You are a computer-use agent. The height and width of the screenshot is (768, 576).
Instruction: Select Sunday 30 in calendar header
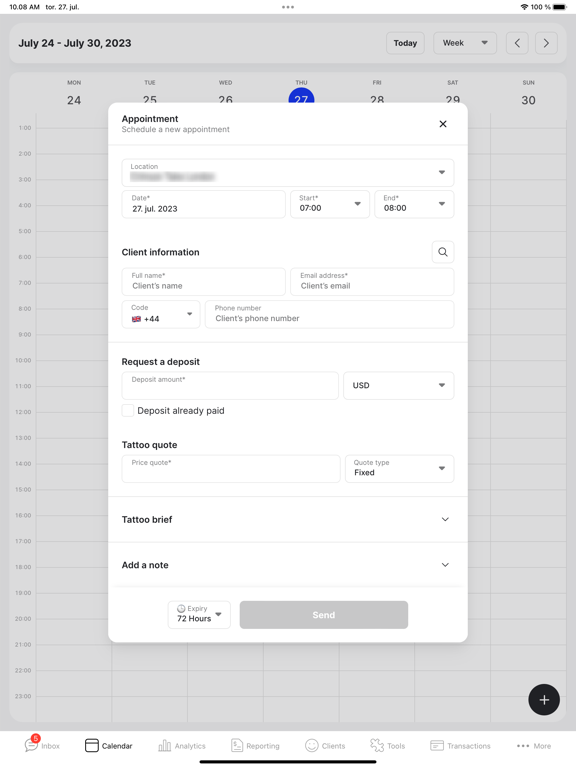[528, 95]
